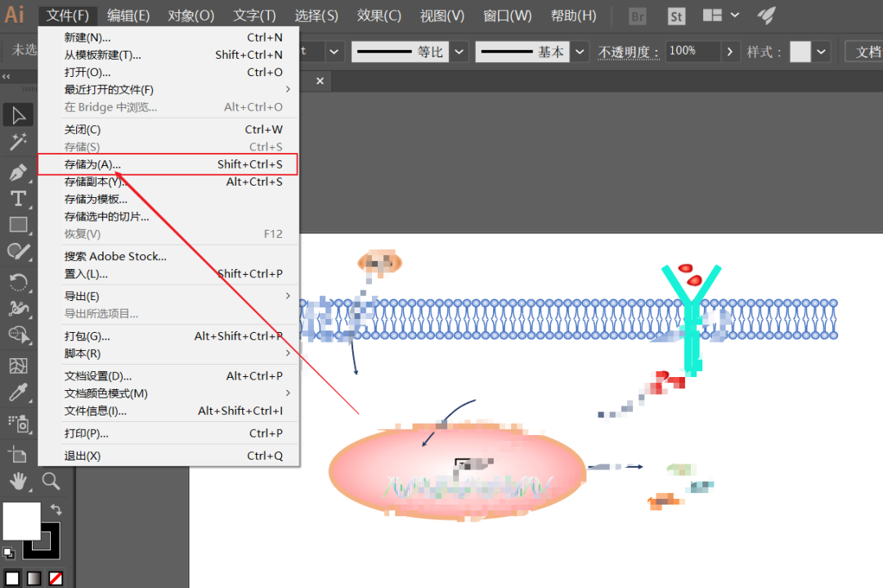Image resolution: width=883 pixels, height=588 pixels.
Task: Choose 存储副本(Y)... menu entry
Action: [168, 182]
